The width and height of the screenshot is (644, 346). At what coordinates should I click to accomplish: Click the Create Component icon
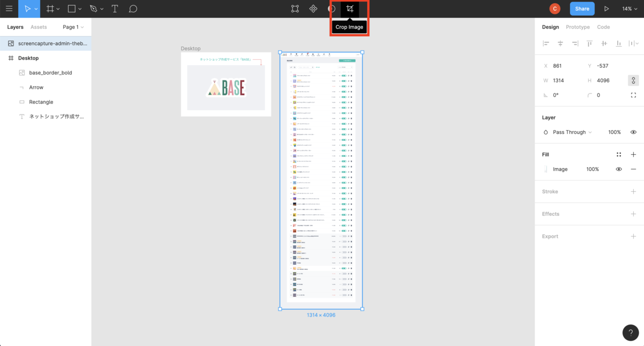point(313,9)
